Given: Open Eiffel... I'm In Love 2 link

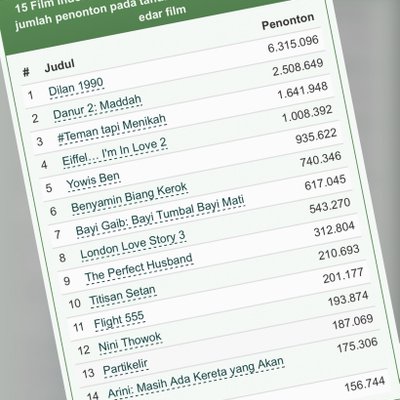Looking at the screenshot, I should [x=115, y=153].
